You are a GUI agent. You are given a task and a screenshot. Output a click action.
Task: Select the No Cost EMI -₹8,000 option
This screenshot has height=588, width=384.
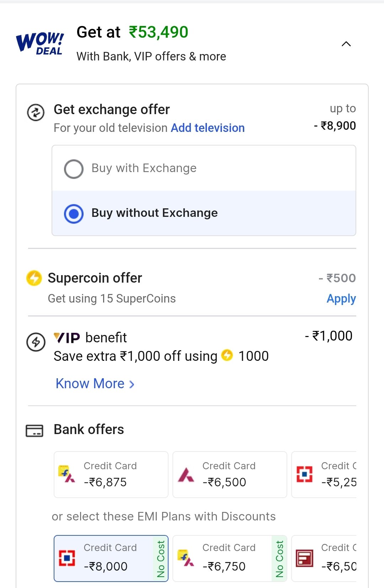[x=111, y=558]
